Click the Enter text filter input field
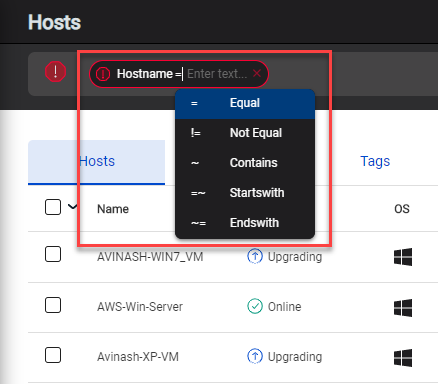The image size is (438, 384). (x=217, y=74)
